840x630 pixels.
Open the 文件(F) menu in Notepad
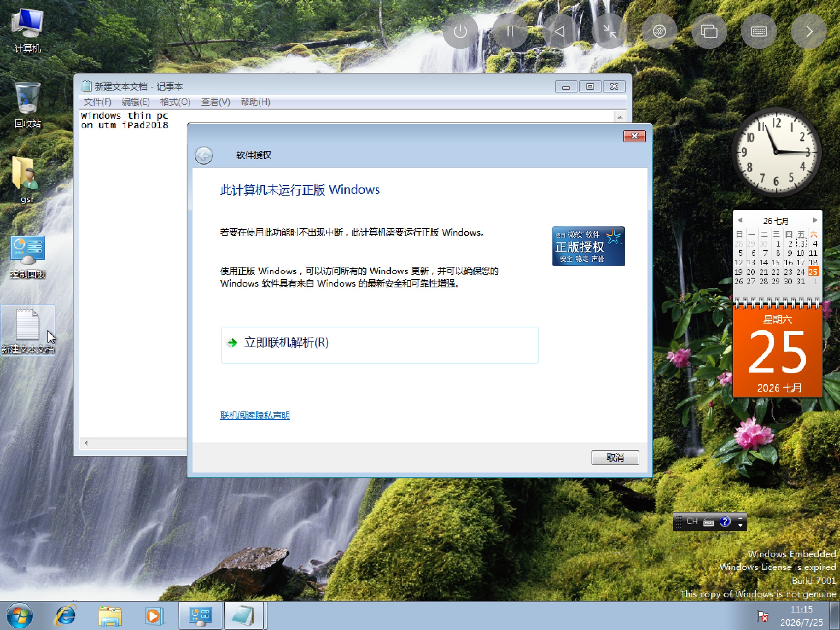(98, 102)
